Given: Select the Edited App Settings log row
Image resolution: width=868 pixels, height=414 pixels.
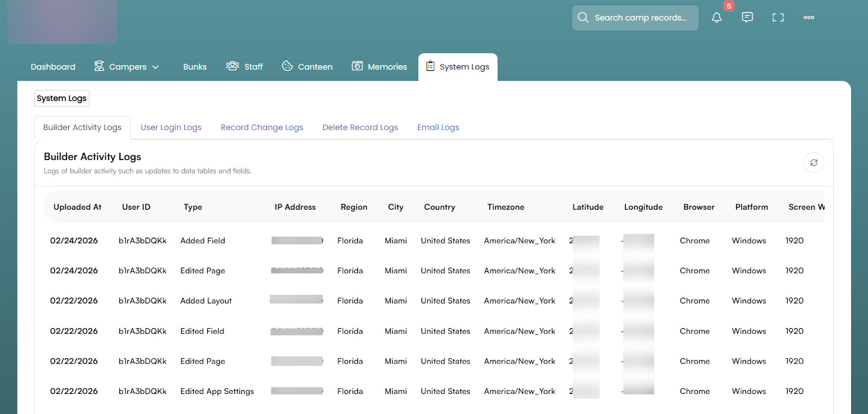Looking at the screenshot, I should pyautogui.click(x=217, y=391).
